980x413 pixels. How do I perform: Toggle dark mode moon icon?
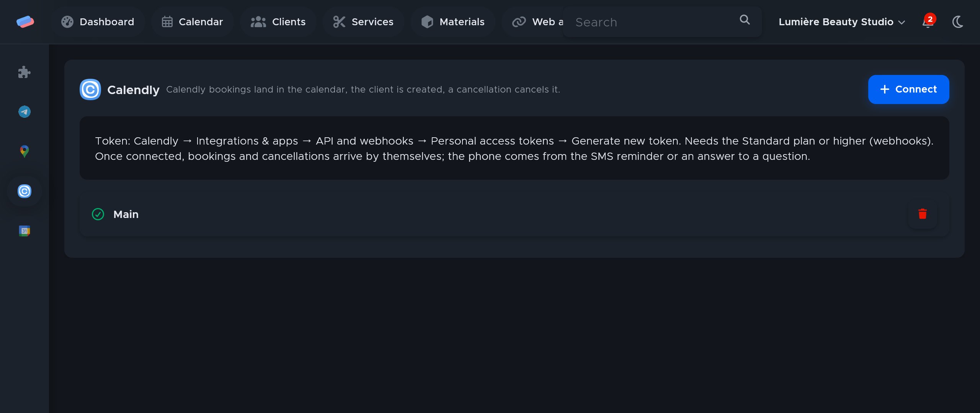958,22
